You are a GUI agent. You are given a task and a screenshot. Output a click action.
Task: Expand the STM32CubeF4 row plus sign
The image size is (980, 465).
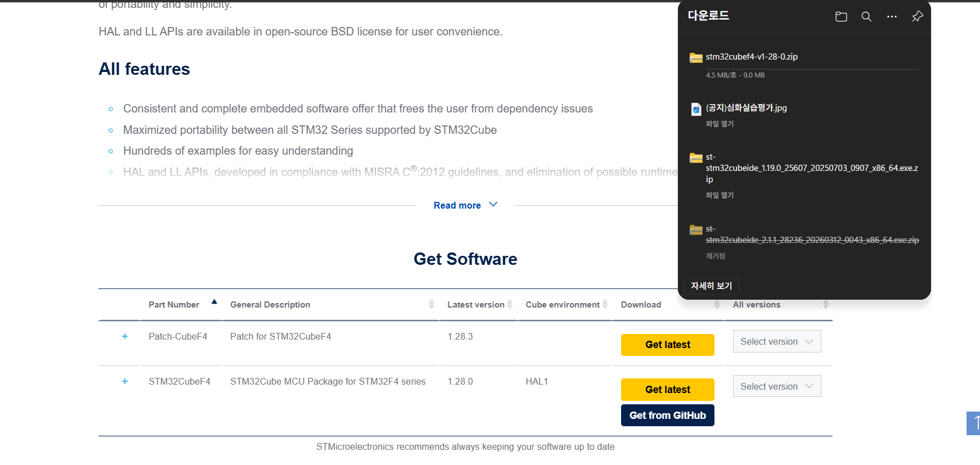(x=125, y=381)
